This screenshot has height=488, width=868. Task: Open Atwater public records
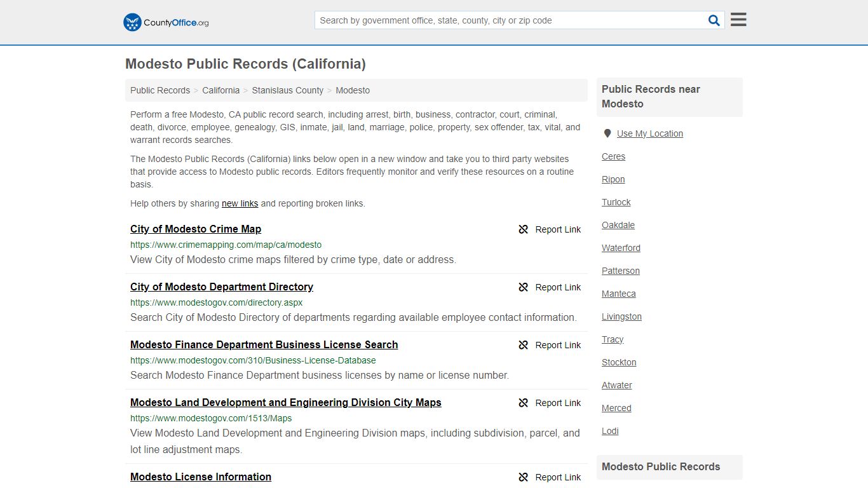tap(617, 385)
